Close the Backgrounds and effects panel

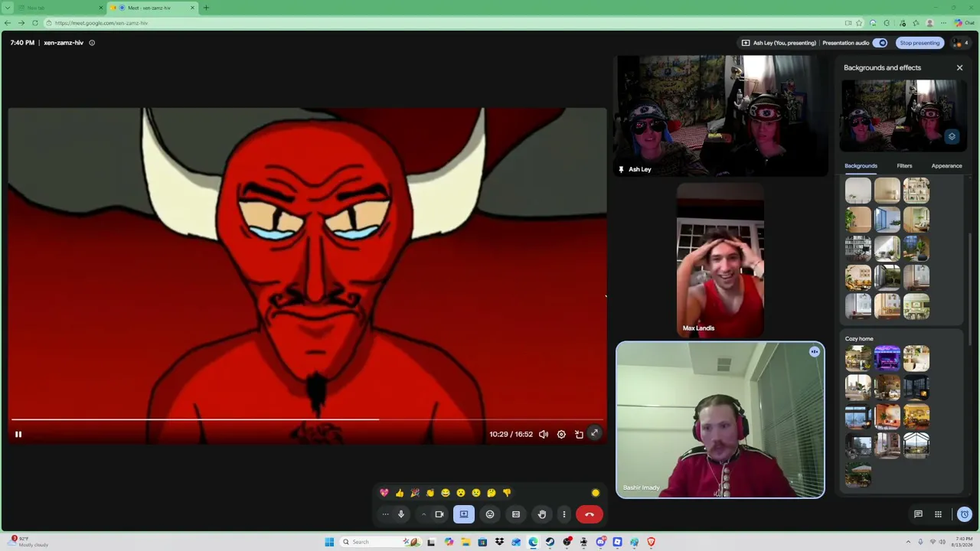(959, 68)
